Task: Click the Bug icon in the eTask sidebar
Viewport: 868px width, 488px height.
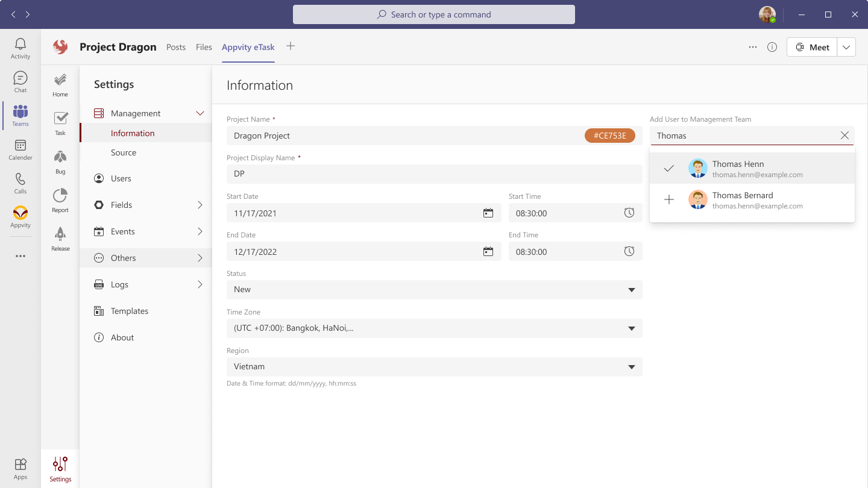Action: (60, 157)
